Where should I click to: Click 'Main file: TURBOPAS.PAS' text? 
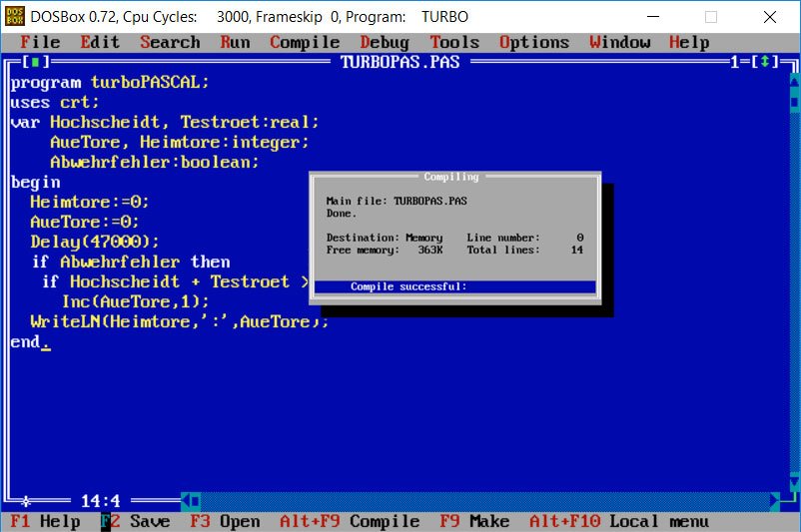pos(397,201)
